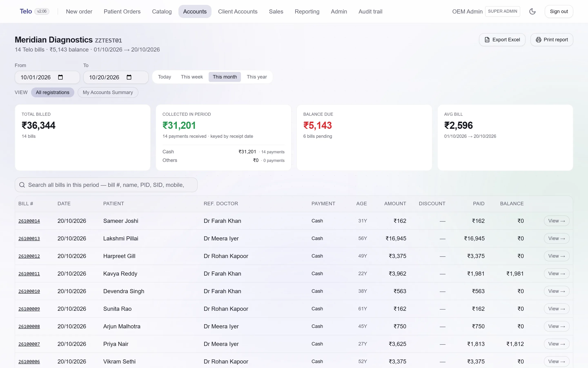Go to Admin page
588x368 pixels.
pyautogui.click(x=339, y=11)
